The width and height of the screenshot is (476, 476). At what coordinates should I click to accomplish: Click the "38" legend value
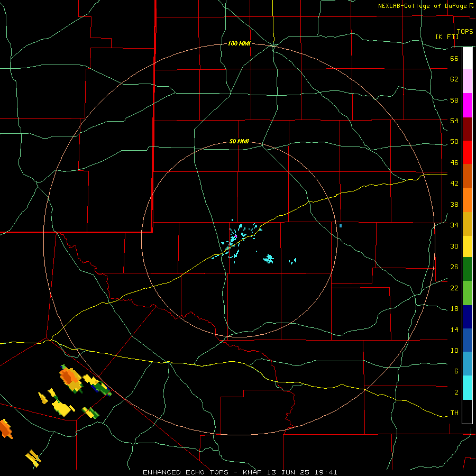454,204
